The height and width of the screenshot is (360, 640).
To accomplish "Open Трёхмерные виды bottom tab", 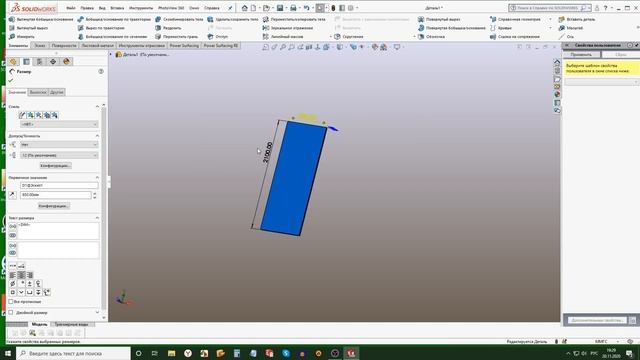I will tap(71, 324).
